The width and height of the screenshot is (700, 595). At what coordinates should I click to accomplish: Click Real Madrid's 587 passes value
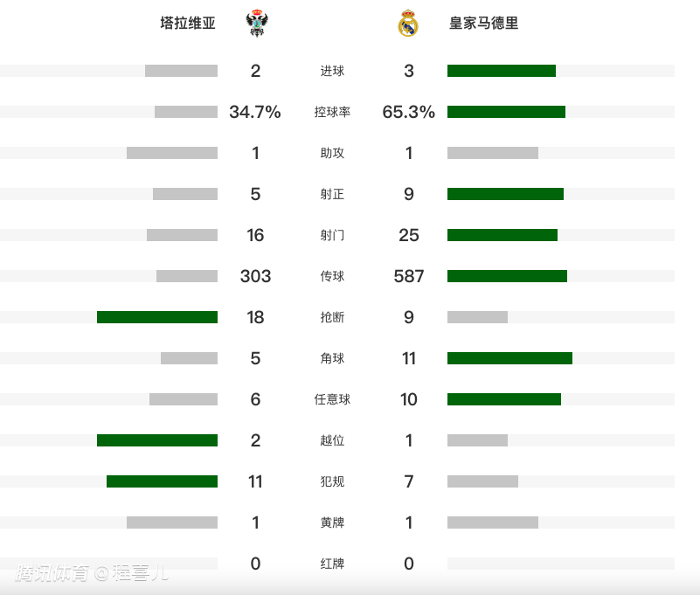pyautogui.click(x=409, y=276)
